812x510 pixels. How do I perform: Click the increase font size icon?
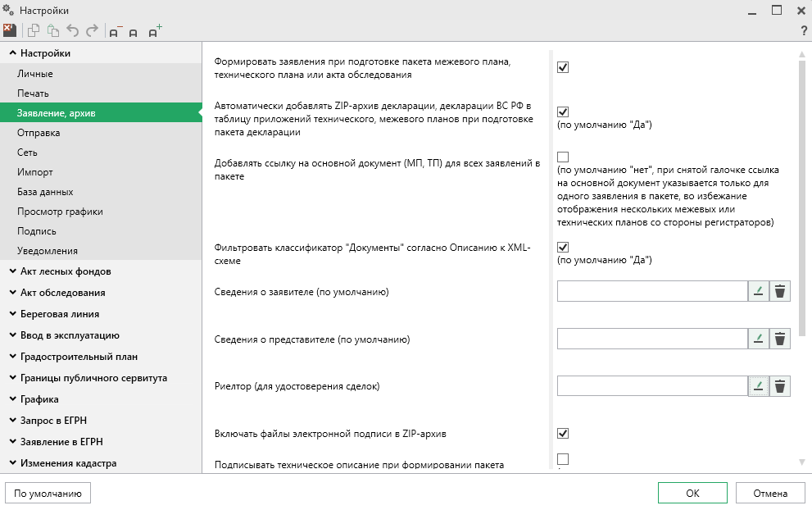coord(154,32)
